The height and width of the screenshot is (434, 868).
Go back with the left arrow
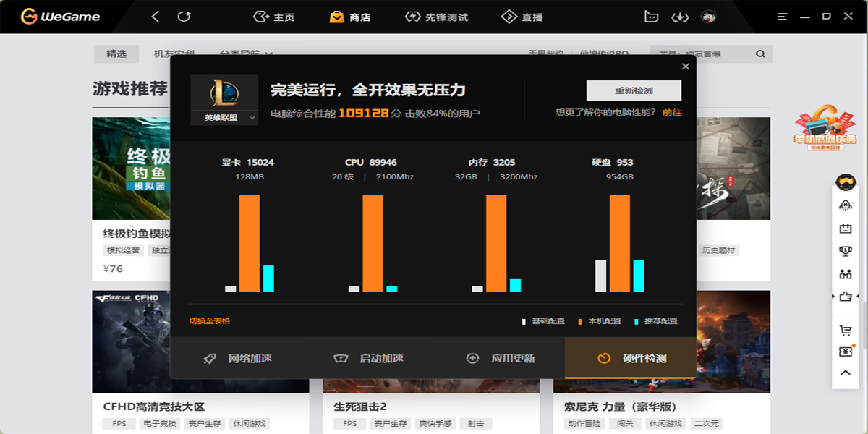[156, 16]
